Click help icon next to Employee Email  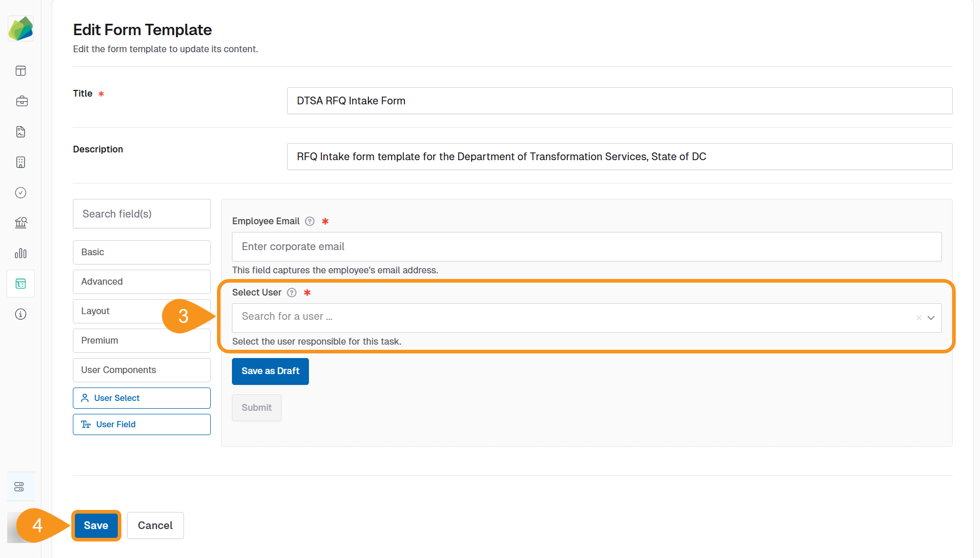click(x=309, y=221)
